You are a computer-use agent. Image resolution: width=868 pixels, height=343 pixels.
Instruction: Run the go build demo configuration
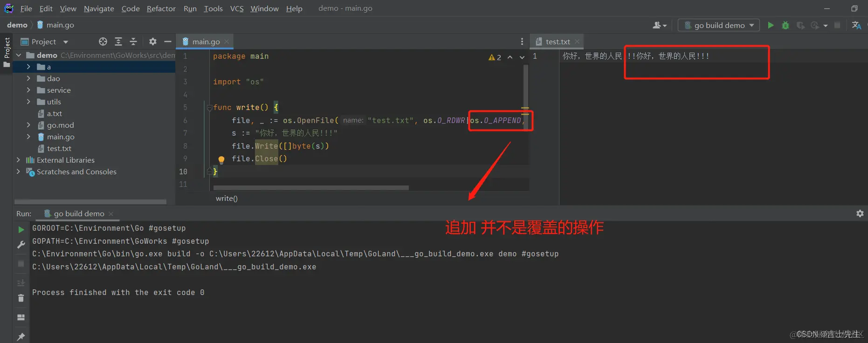tap(771, 25)
